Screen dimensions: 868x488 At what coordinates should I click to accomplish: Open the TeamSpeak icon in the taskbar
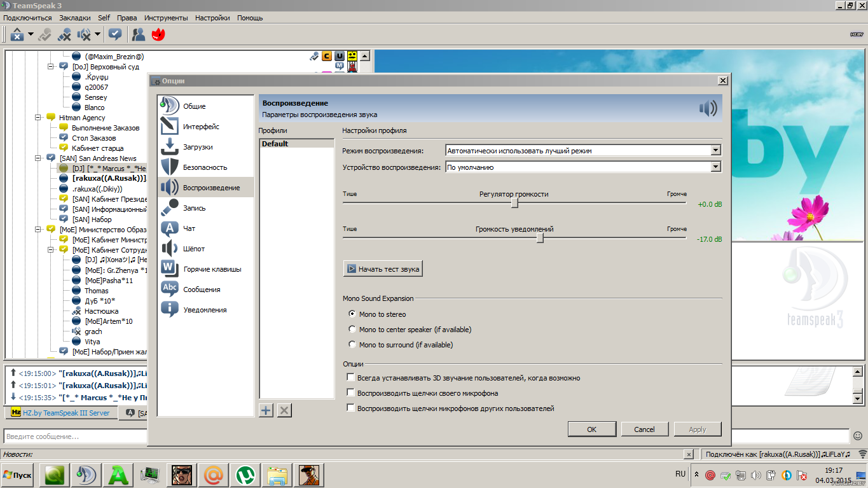(x=87, y=475)
